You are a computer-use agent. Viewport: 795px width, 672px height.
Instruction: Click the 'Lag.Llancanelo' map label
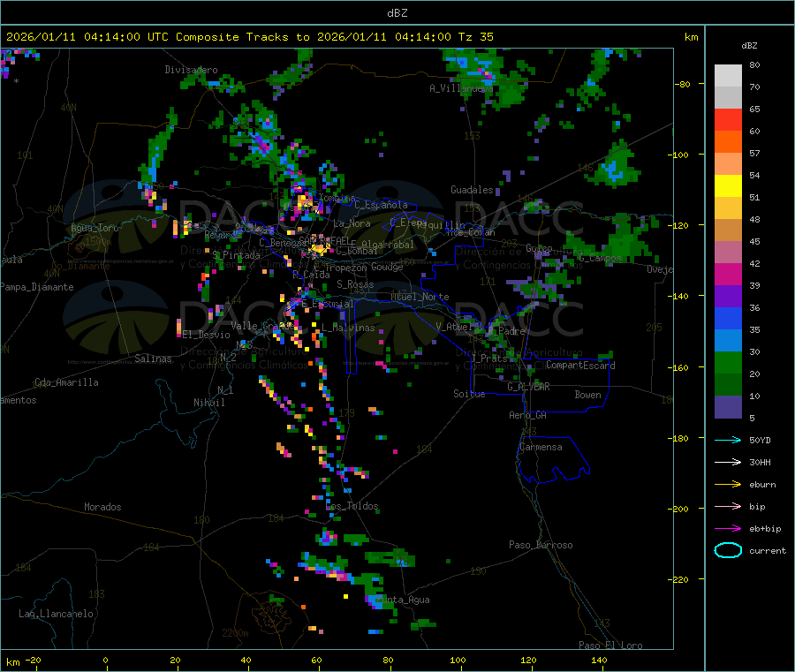(57, 614)
